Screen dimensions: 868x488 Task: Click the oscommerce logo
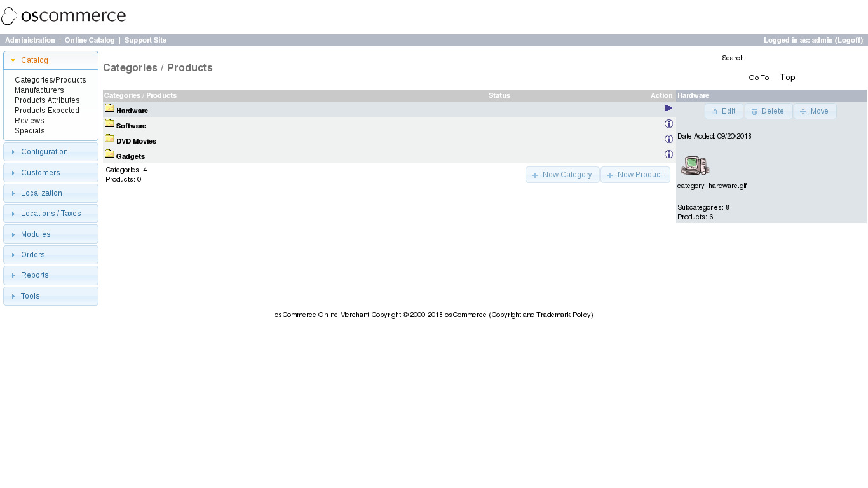coord(64,17)
